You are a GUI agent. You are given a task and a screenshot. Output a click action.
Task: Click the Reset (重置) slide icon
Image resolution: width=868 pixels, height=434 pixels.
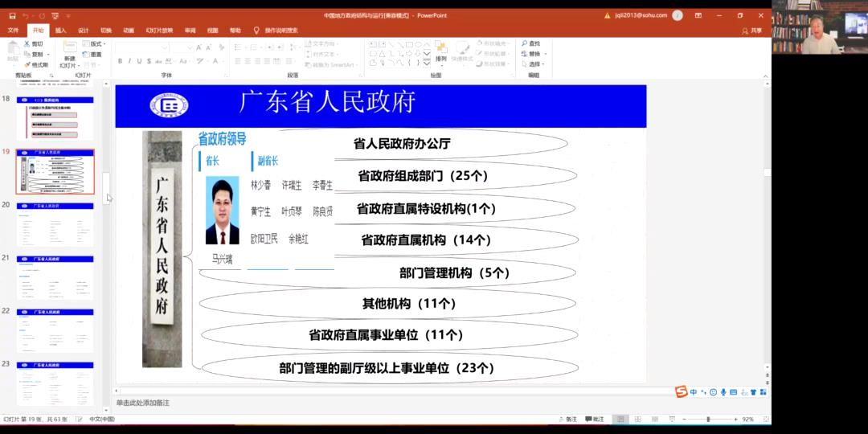pyautogui.click(x=85, y=55)
